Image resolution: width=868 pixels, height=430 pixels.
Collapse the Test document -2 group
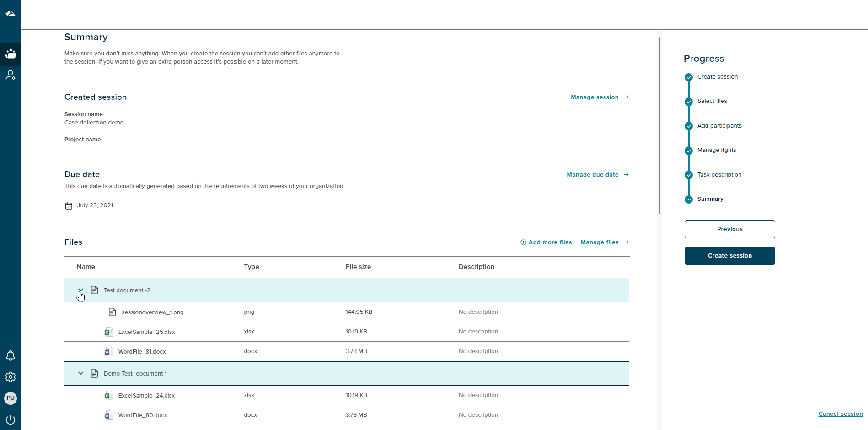(x=80, y=290)
